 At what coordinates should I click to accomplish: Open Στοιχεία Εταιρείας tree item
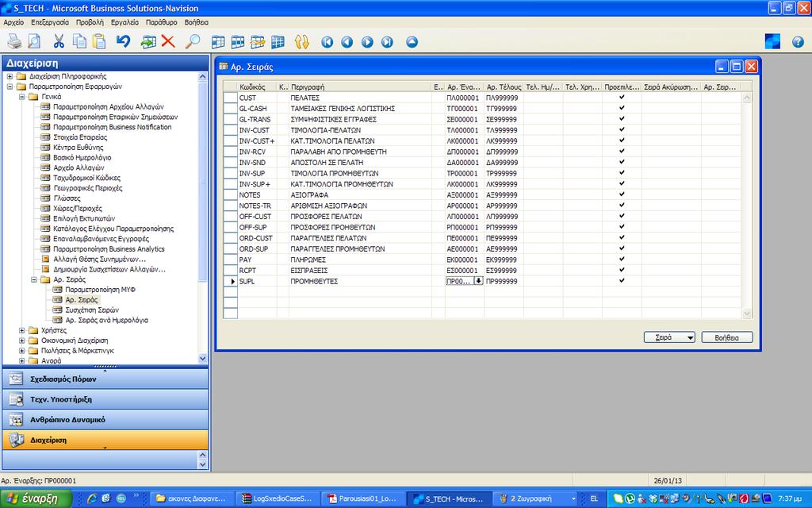pos(80,137)
